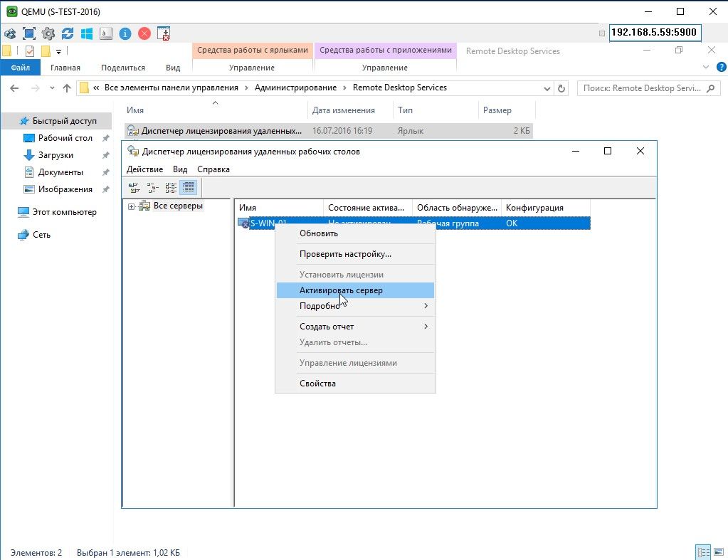The height and width of the screenshot is (560, 728).
Task: Select Свойства in the context menu
Action: click(318, 384)
